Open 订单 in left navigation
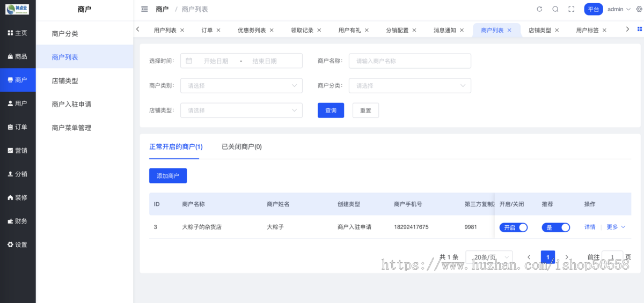Image resolution: width=644 pixels, height=303 pixels. coord(18,127)
